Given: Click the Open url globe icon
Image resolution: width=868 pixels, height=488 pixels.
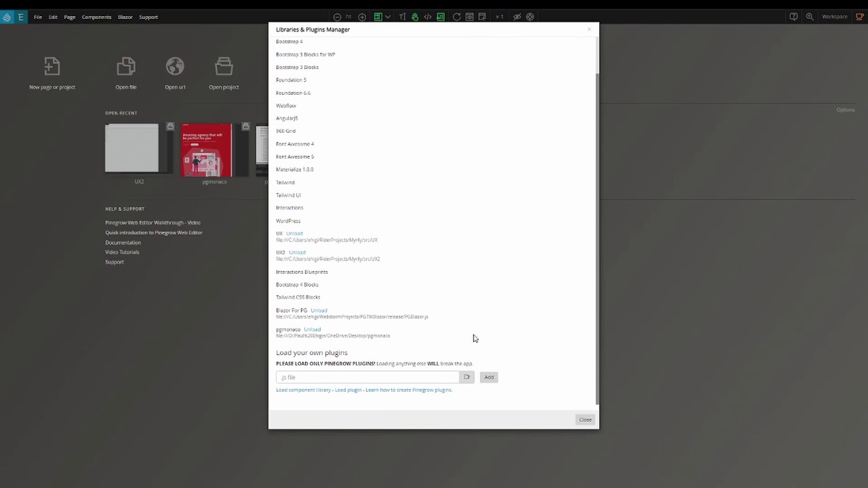Looking at the screenshot, I should 175,66.
